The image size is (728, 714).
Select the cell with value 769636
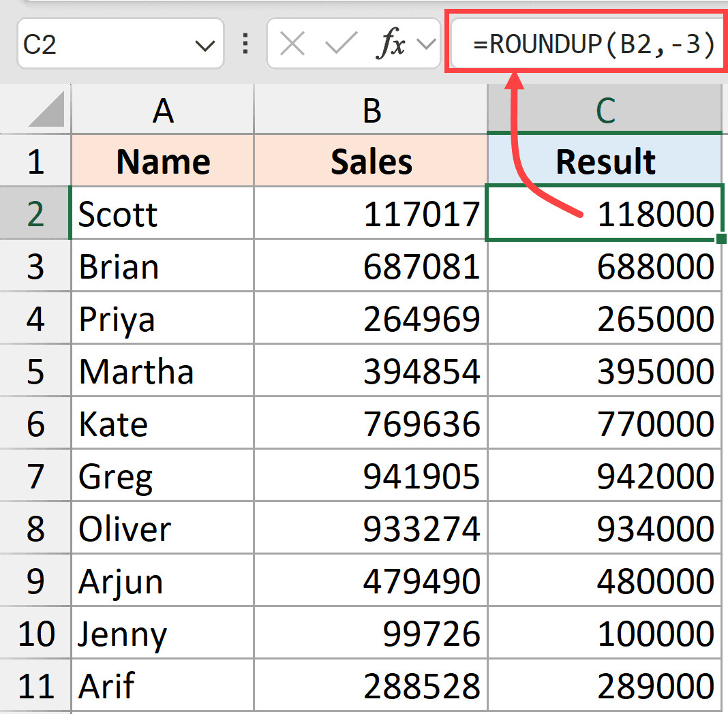371,424
